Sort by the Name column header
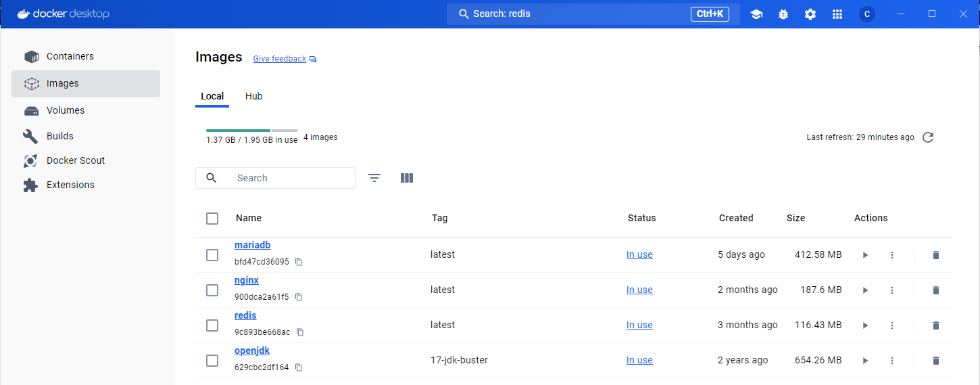 coord(249,218)
